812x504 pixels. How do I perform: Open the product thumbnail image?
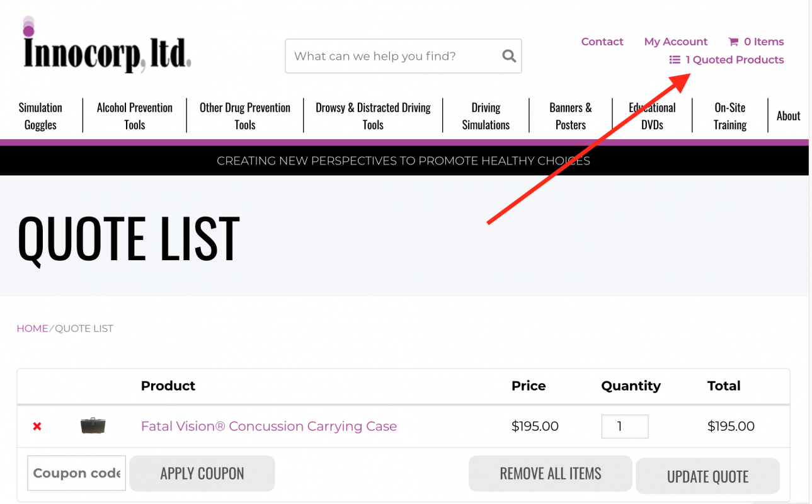(x=92, y=426)
